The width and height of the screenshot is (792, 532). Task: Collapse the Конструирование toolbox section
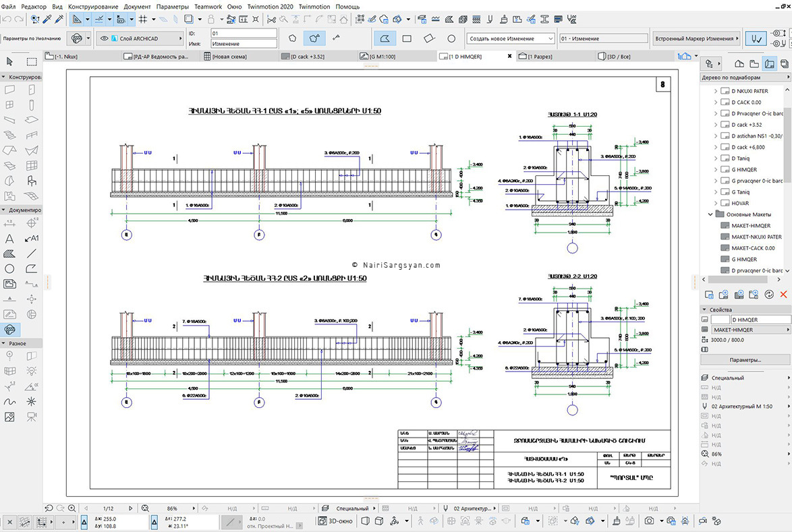pos(3,78)
